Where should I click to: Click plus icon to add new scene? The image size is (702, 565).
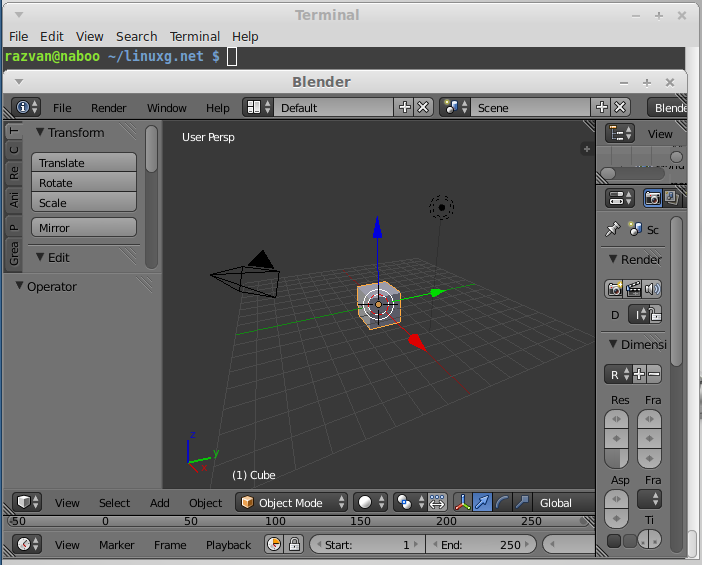point(601,107)
